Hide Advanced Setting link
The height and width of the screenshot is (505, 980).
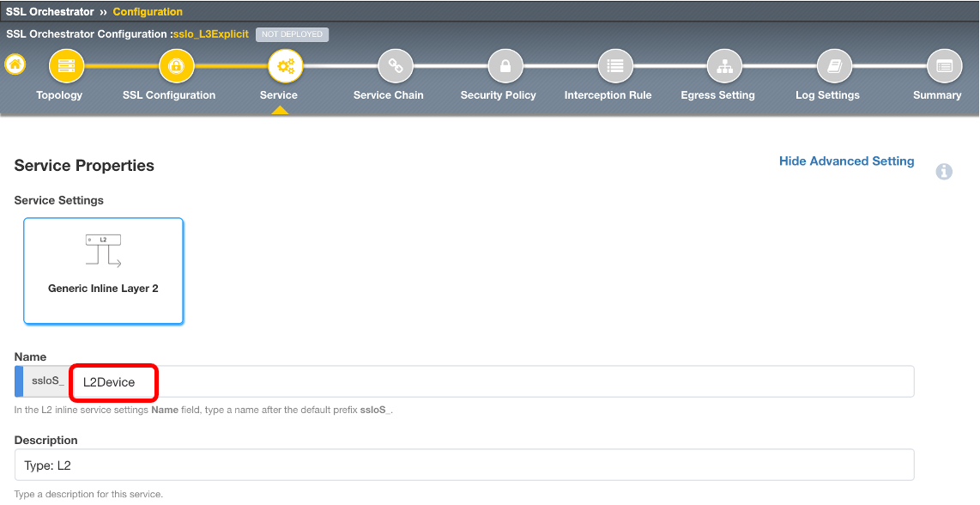tap(846, 161)
